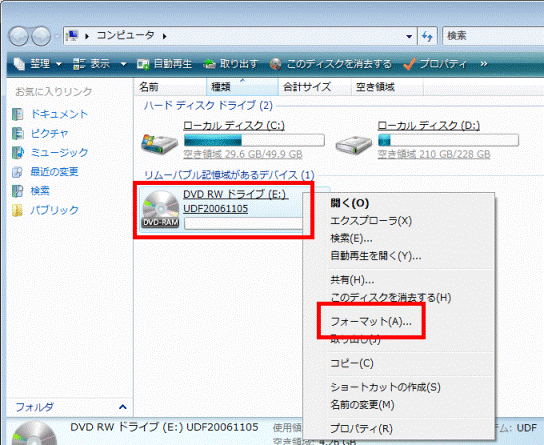The height and width of the screenshot is (445, 544).
Task: Click 取り出す eject toolbar button
Action: tap(231, 64)
